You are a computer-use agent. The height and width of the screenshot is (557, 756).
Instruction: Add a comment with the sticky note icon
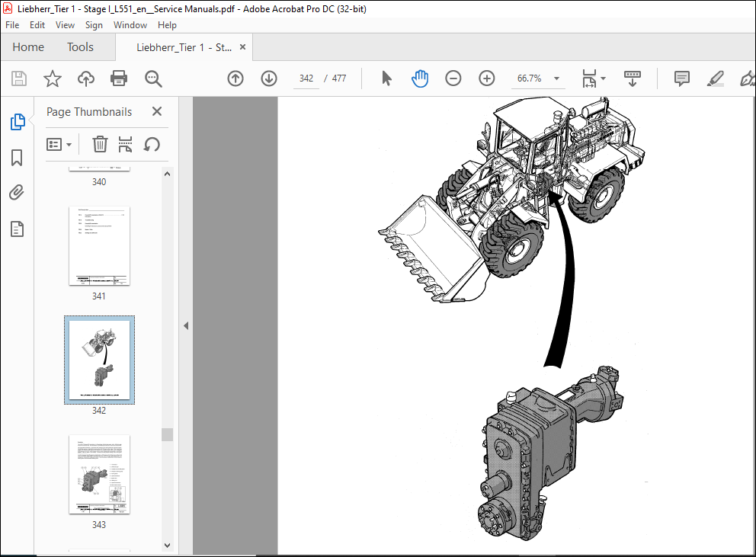(682, 78)
